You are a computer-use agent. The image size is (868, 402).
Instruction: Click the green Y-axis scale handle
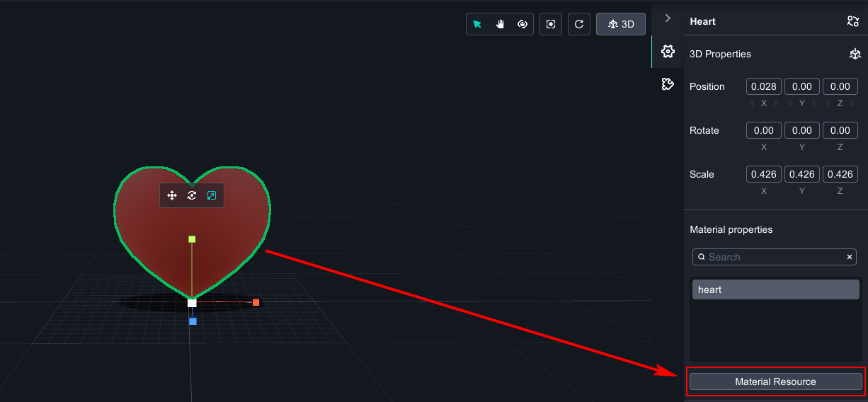[192, 239]
